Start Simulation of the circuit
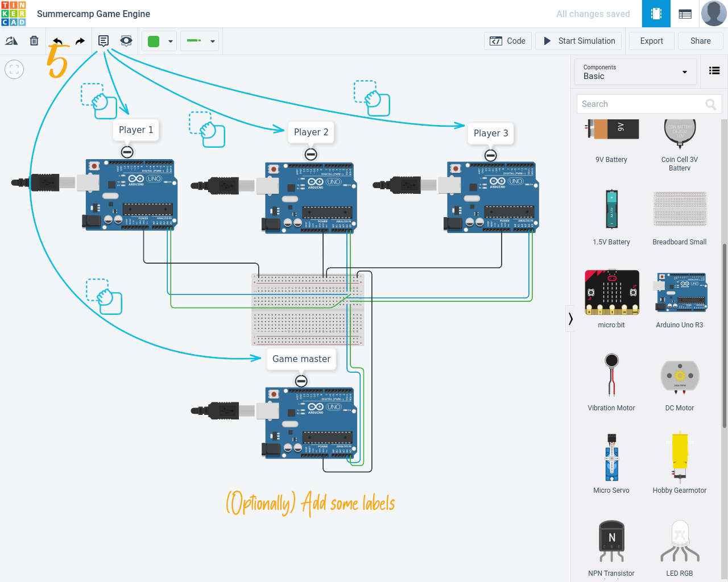 coord(579,41)
